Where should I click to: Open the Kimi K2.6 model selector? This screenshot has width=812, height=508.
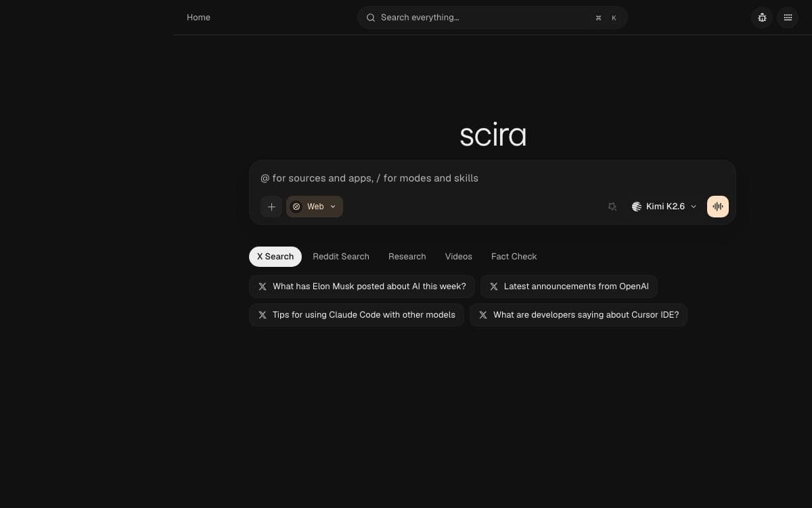(664, 207)
